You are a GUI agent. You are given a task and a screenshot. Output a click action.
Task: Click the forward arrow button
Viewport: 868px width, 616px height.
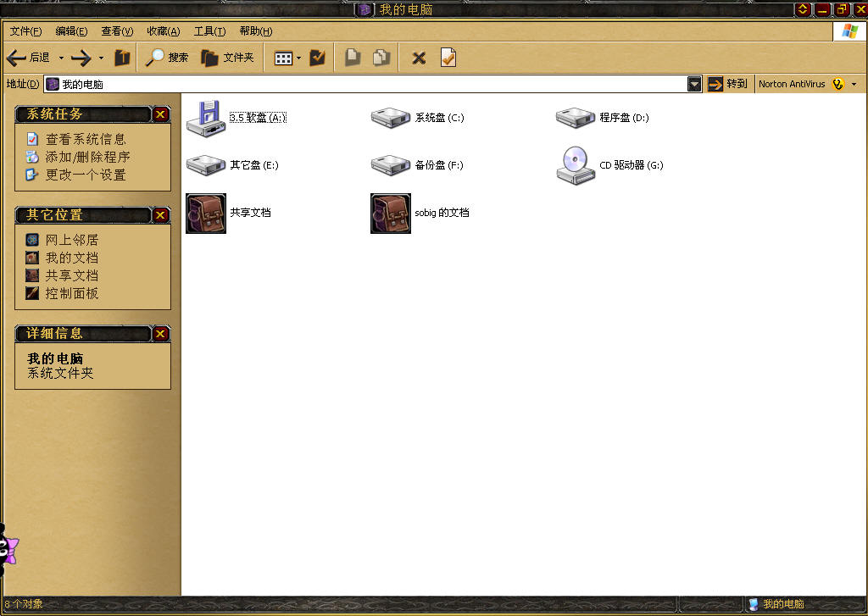pos(81,58)
